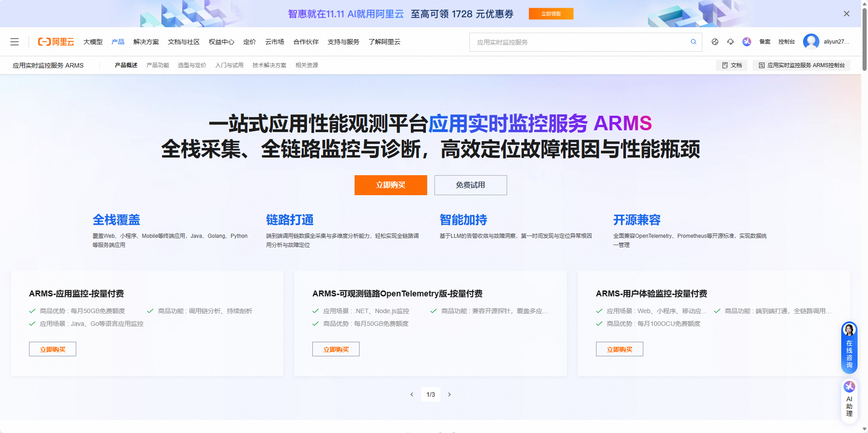Image resolution: width=868 pixels, height=433 pixels.
Task: Open the 文档与社区 menu
Action: click(x=184, y=42)
